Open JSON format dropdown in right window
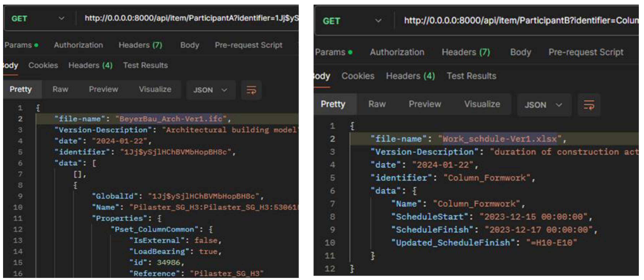 544,105
